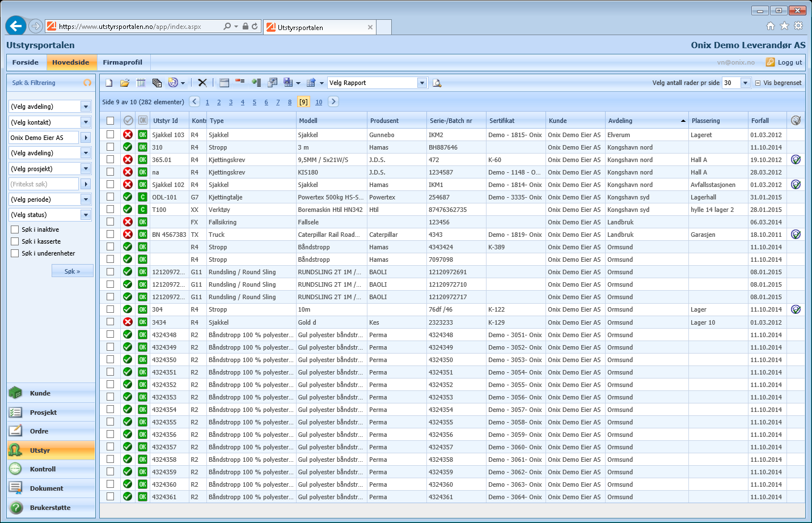Click the C badge on ODL-101 row

click(143, 197)
